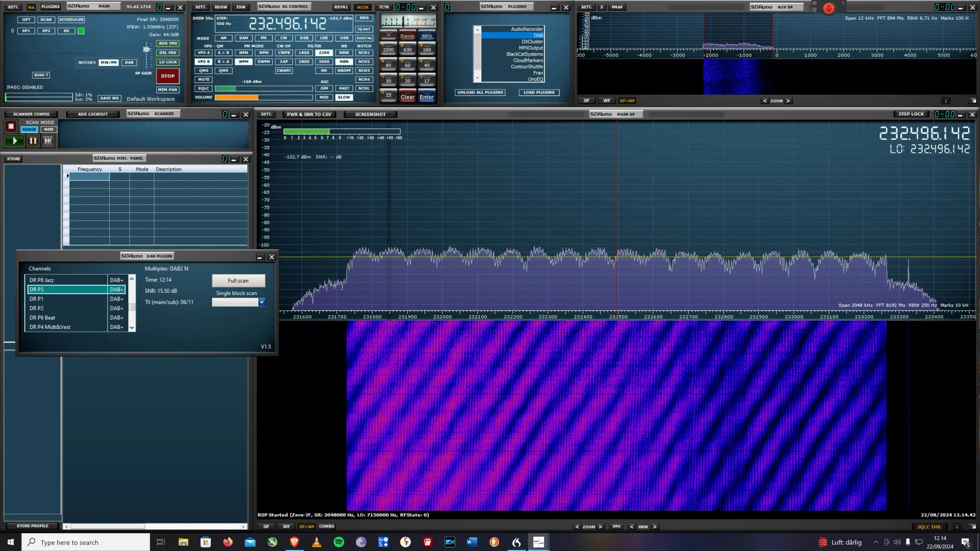The width and height of the screenshot is (980, 551).
Task: Turn AGC OFF in RX Control
Action: (324, 88)
